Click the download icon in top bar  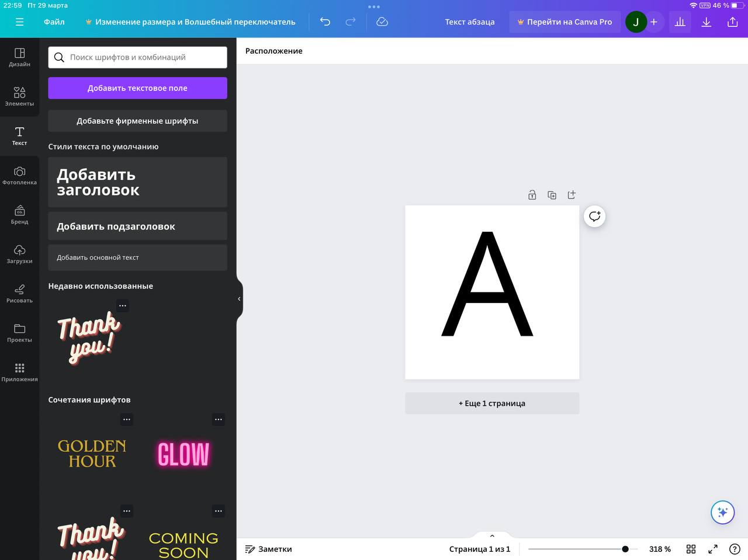pyautogui.click(x=706, y=22)
